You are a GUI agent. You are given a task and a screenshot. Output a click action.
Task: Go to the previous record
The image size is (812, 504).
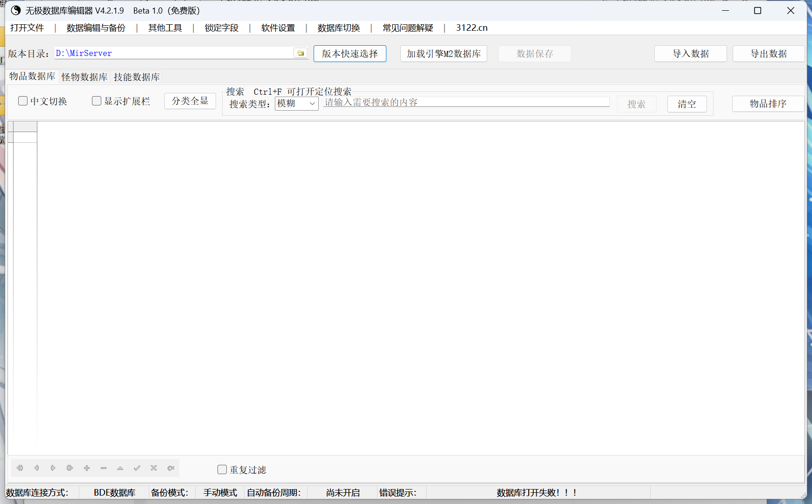(36, 468)
